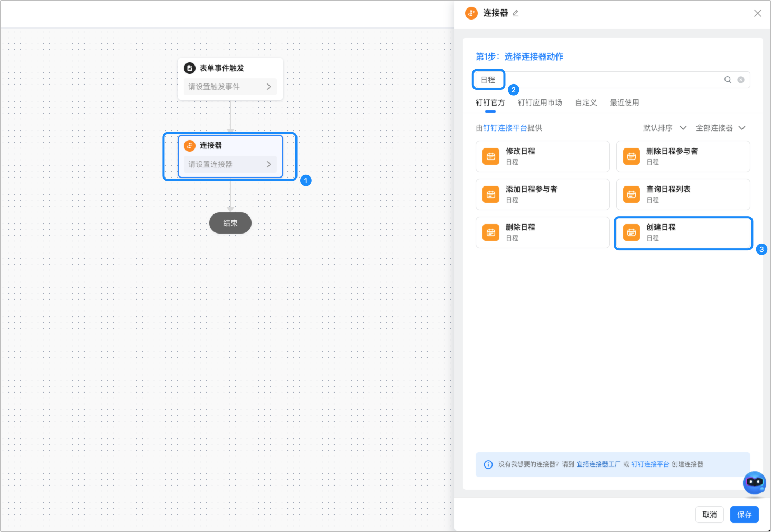Switch to the 自定义 tab

click(x=586, y=102)
